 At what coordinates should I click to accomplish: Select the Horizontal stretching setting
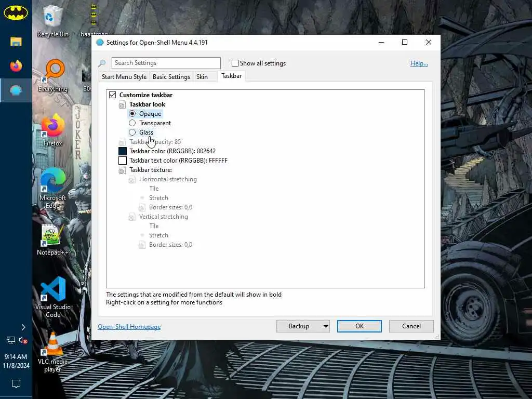[x=168, y=179]
